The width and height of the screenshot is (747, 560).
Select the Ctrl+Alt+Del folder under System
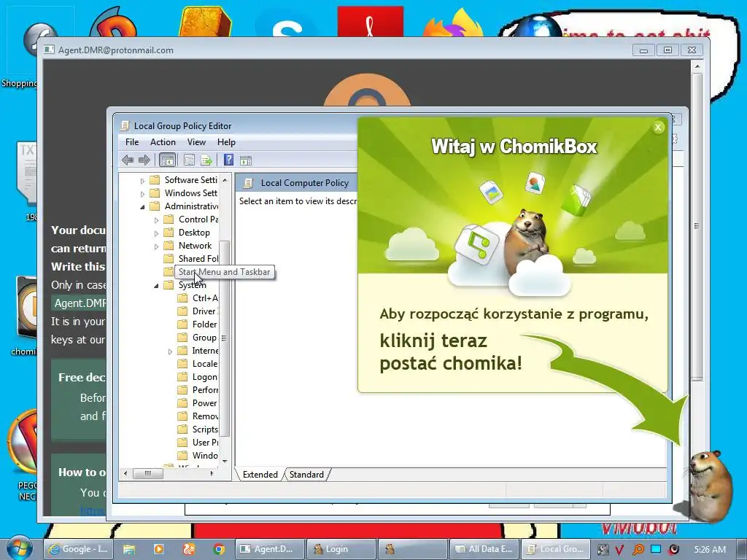click(x=205, y=298)
